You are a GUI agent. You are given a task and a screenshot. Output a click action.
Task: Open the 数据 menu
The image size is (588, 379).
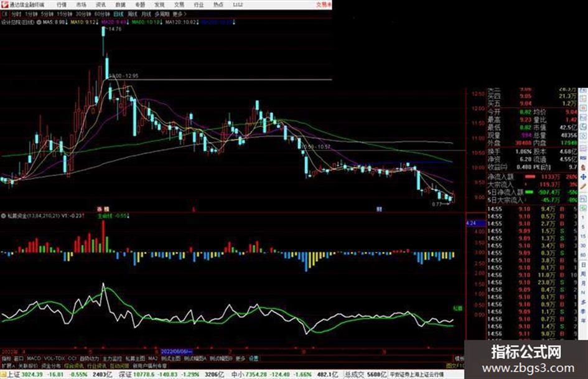pyautogui.click(x=120, y=5)
